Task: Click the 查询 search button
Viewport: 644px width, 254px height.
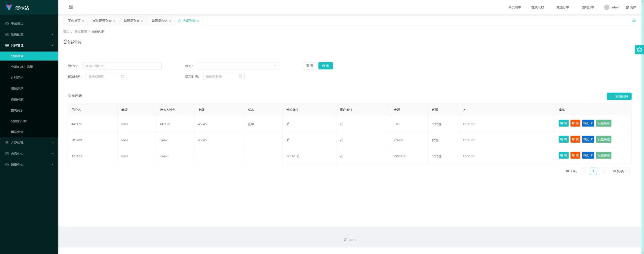Action: 326,66
